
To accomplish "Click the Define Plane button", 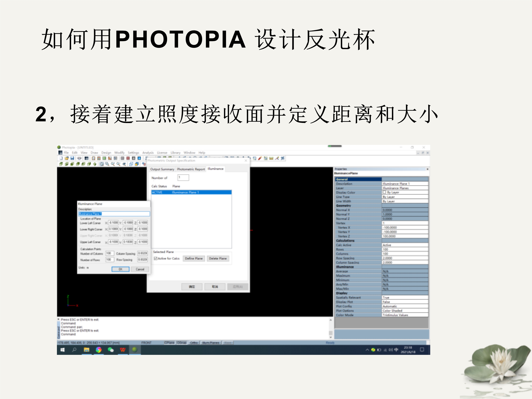I will click(x=194, y=258).
